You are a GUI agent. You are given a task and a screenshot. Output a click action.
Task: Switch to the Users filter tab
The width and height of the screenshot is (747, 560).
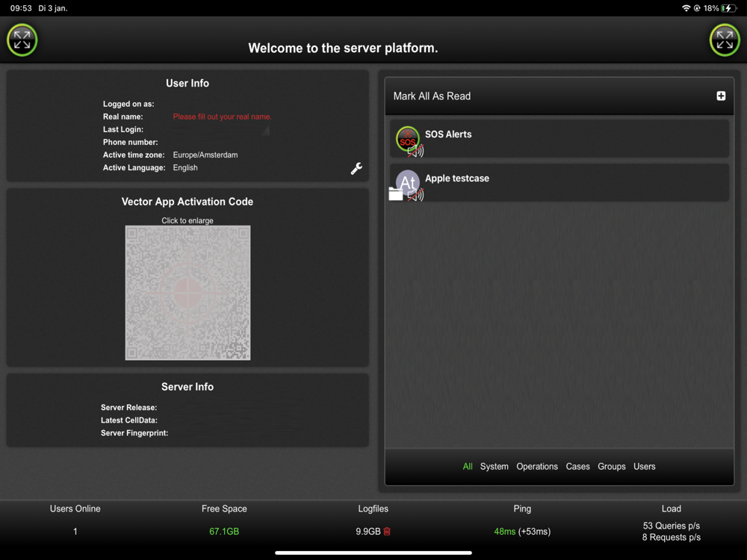pos(644,467)
